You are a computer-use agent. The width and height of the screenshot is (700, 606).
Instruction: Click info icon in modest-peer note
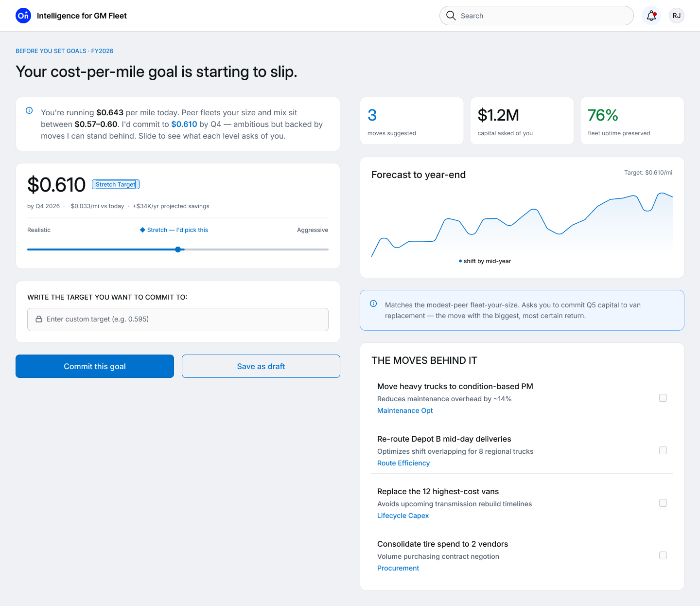coord(373,303)
